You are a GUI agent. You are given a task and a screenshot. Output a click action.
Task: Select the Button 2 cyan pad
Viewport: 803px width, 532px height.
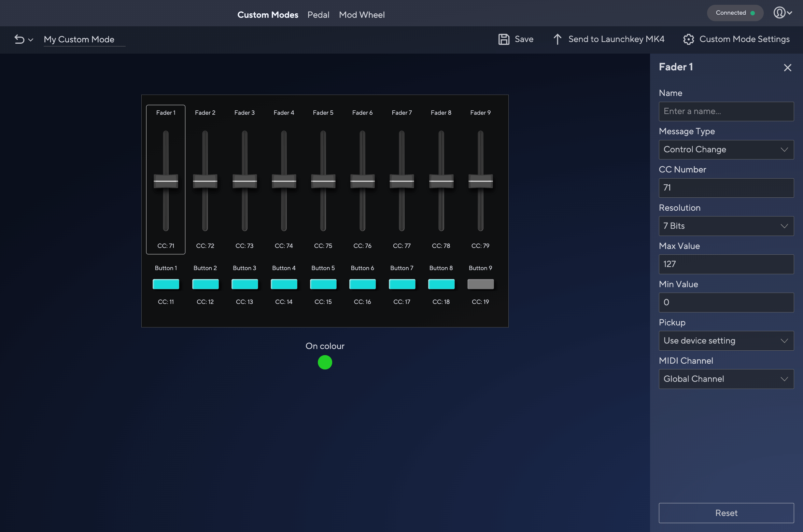tap(205, 284)
